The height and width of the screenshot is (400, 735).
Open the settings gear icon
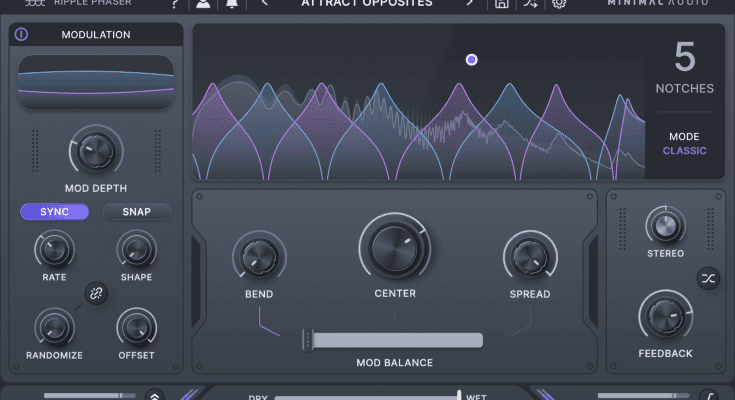tap(559, 4)
